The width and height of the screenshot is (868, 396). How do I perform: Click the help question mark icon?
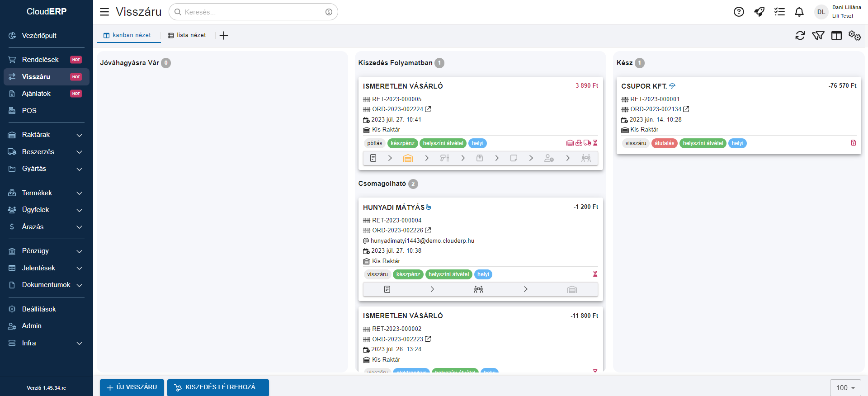(x=739, y=12)
